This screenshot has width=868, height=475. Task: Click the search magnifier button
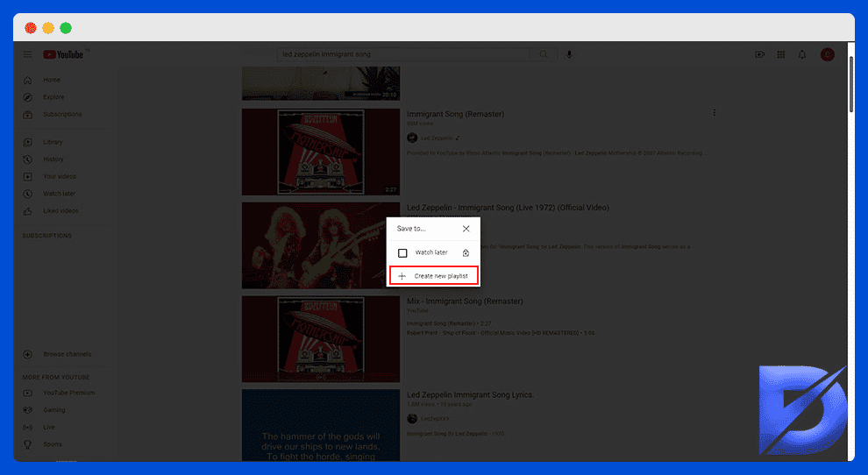pos(544,54)
